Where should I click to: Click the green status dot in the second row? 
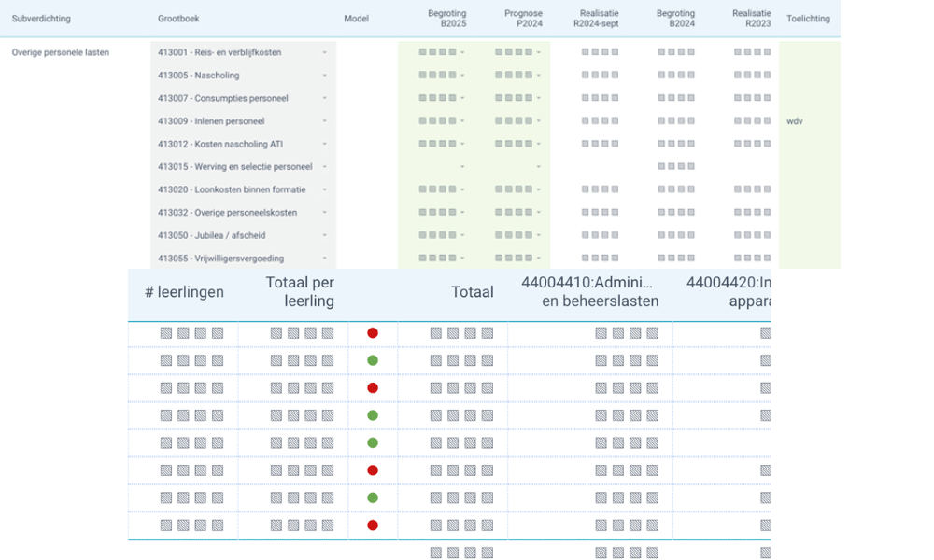(372, 359)
